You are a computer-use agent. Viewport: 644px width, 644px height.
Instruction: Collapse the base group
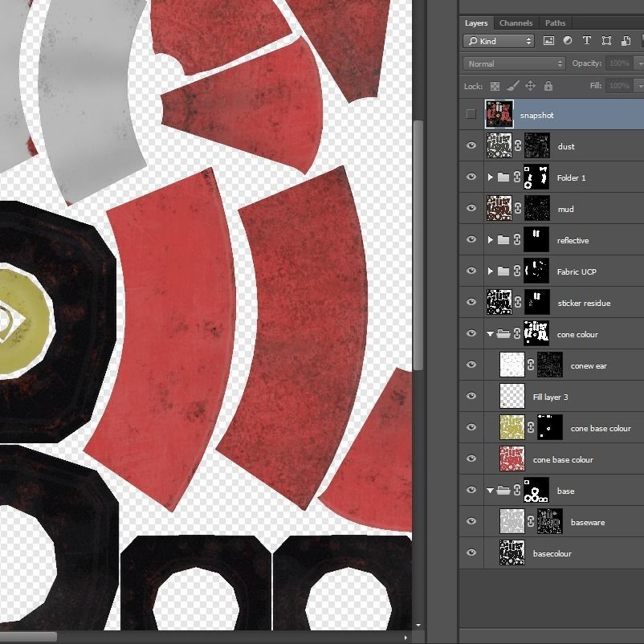coord(490,491)
